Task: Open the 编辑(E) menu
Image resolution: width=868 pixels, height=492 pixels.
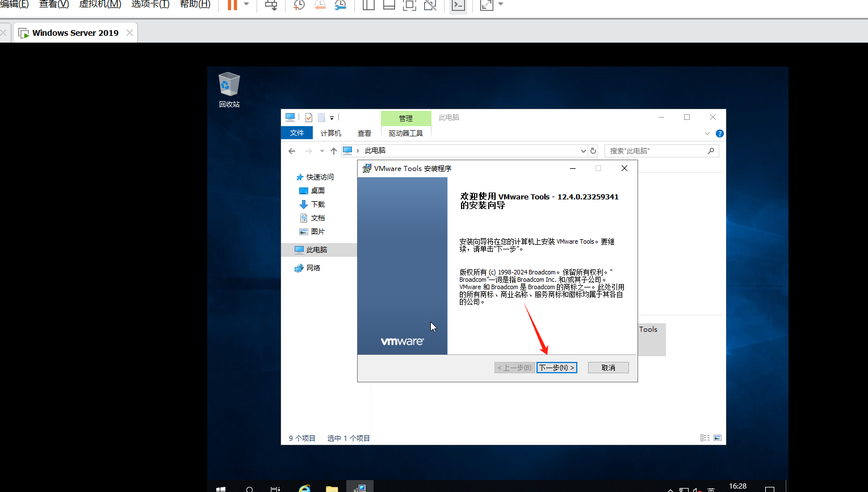Action: coord(14,4)
